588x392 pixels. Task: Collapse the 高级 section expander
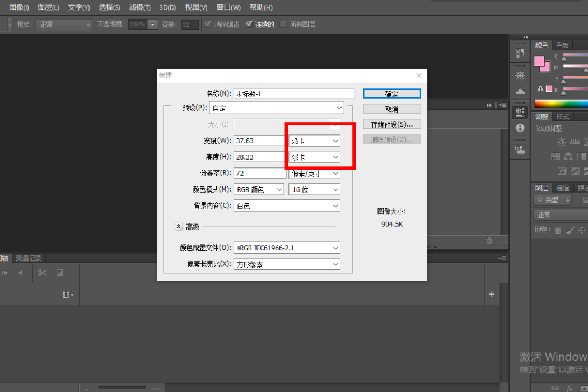tap(179, 227)
